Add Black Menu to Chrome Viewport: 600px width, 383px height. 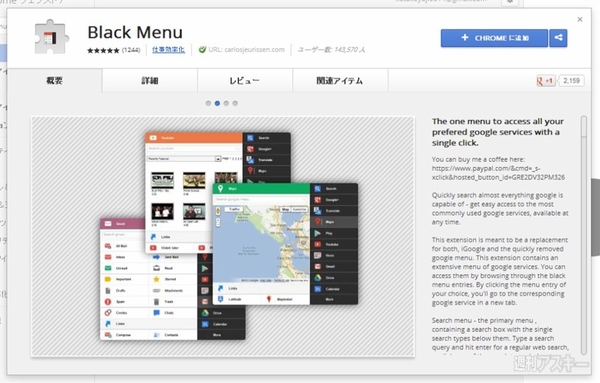(494, 38)
